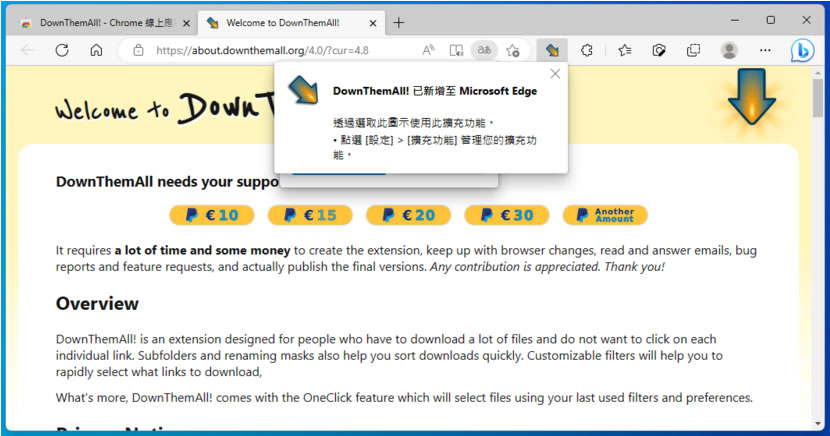Screen dimensions: 830x436
Task: Click the address bar URL
Action: (x=262, y=50)
